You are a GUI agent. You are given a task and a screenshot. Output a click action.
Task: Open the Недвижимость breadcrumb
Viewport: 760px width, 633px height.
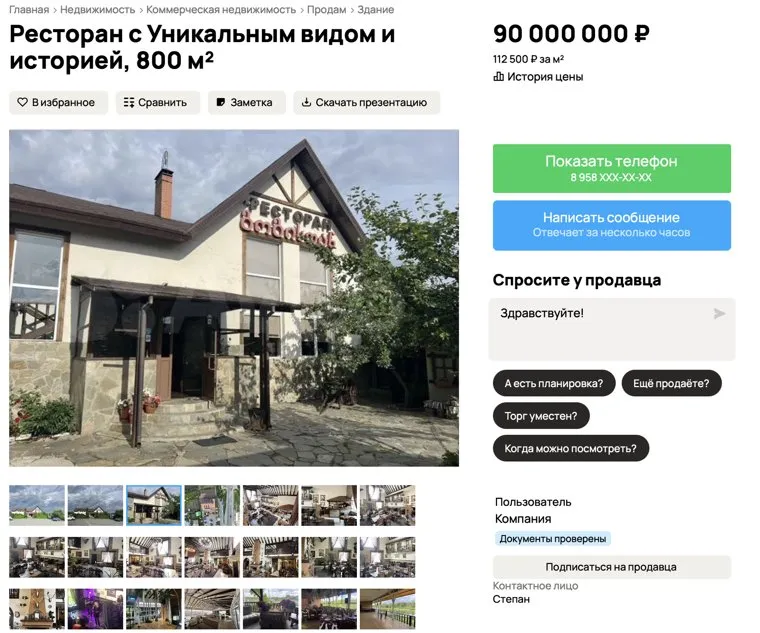[97, 10]
